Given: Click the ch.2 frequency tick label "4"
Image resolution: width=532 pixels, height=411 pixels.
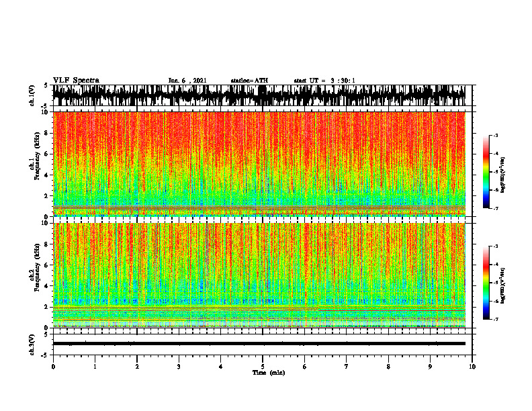Looking at the screenshot, I should coord(46,286).
